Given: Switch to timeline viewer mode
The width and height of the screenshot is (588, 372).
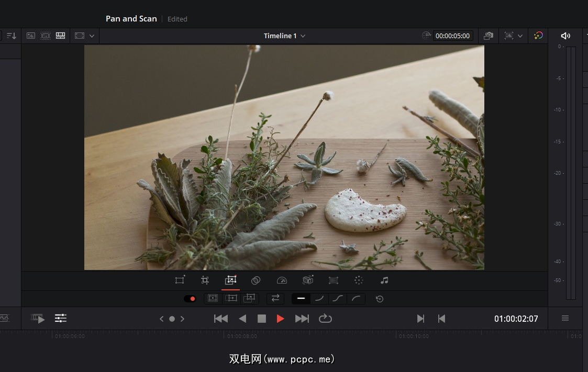Looking at the screenshot, I should point(60,36).
